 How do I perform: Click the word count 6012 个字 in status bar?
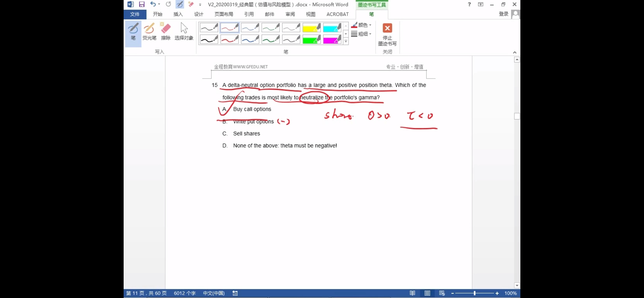pyautogui.click(x=185, y=293)
